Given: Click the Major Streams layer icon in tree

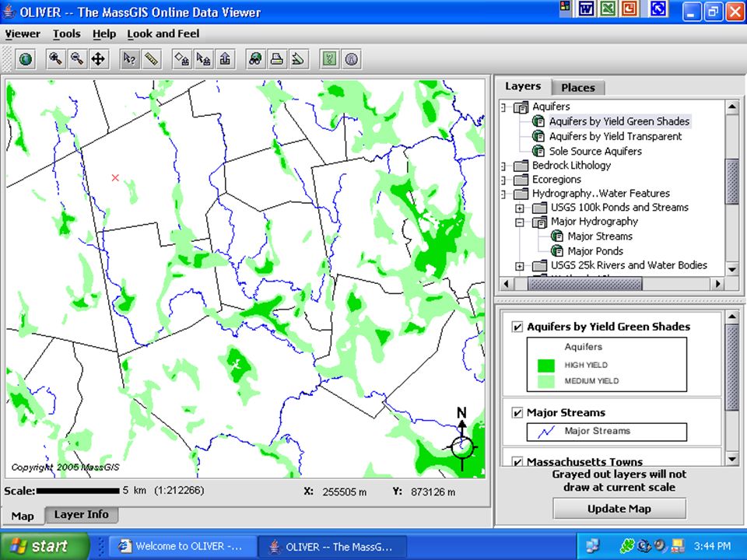Looking at the screenshot, I should coord(557,236).
